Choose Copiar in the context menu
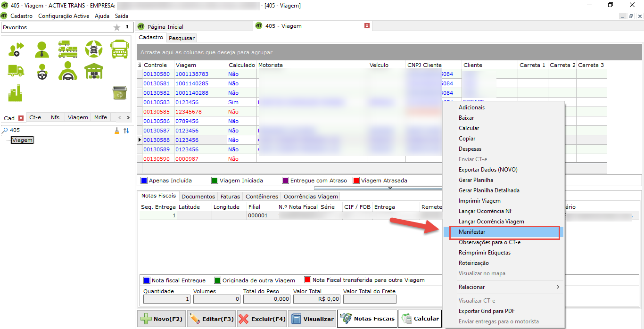The height and width of the screenshot is (329, 644). 504,139
